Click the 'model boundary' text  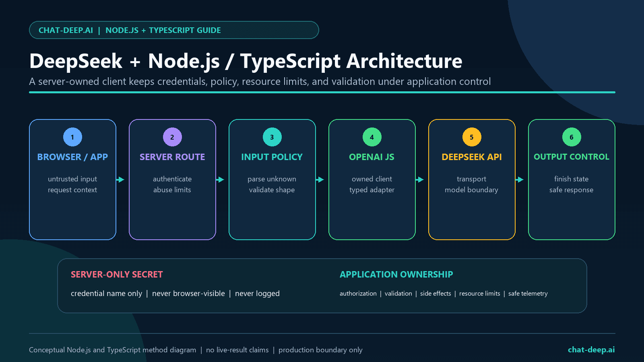click(x=472, y=190)
